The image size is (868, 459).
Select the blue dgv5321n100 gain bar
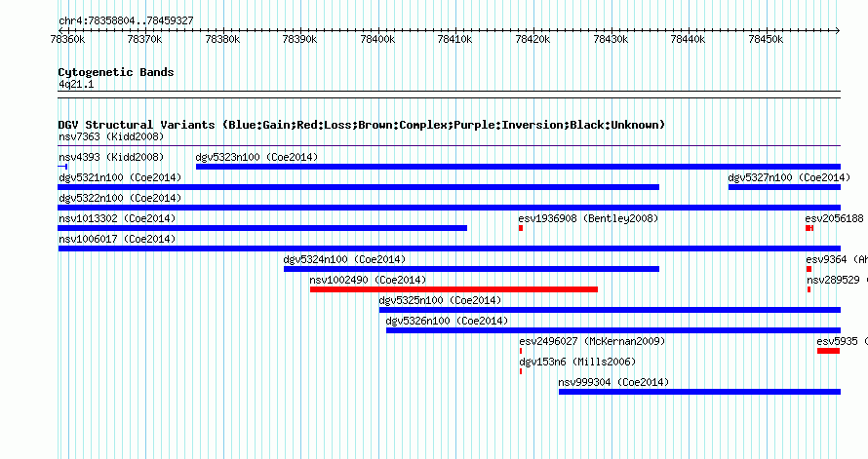pyautogui.click(x=359, y=187)
